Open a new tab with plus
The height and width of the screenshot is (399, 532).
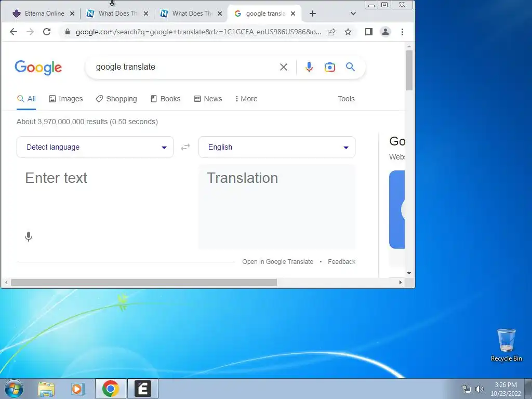click(x=313, y=14)
